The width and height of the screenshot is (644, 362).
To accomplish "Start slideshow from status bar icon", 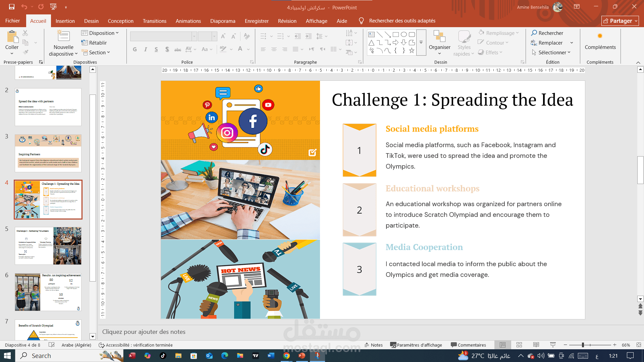I will [x=553, y=345].
